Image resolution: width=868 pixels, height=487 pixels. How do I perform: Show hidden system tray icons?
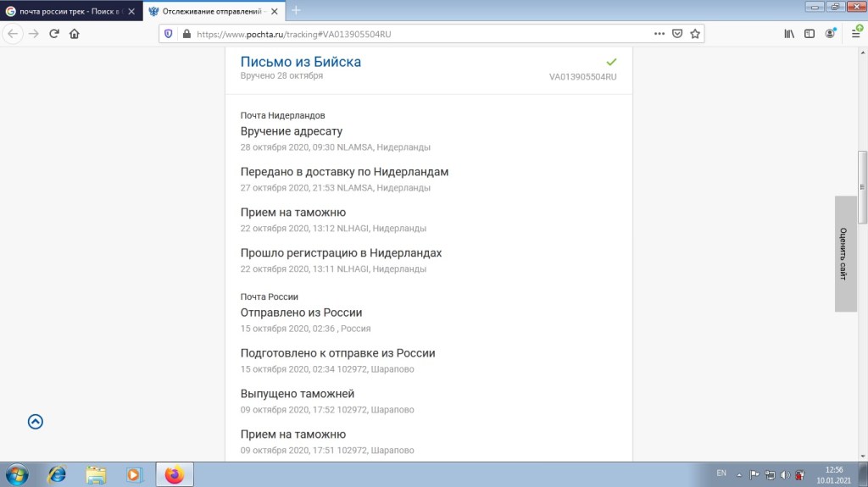[x=737, y=474]
